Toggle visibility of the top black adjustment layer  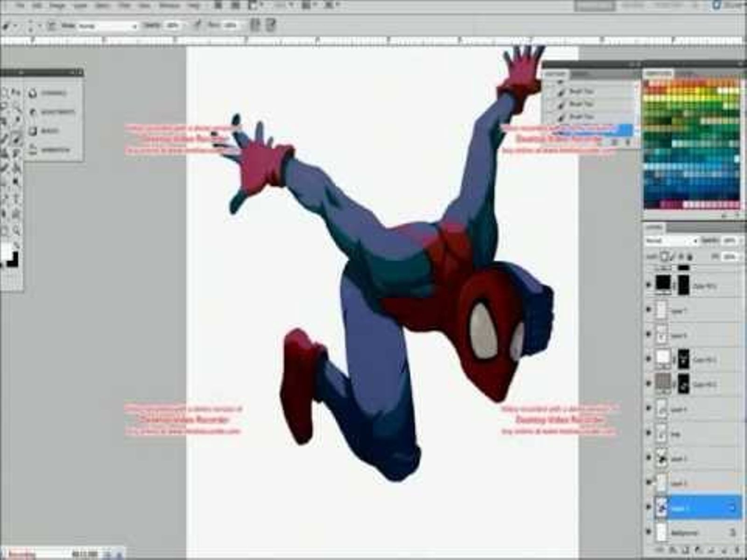[x=648, y=285]
